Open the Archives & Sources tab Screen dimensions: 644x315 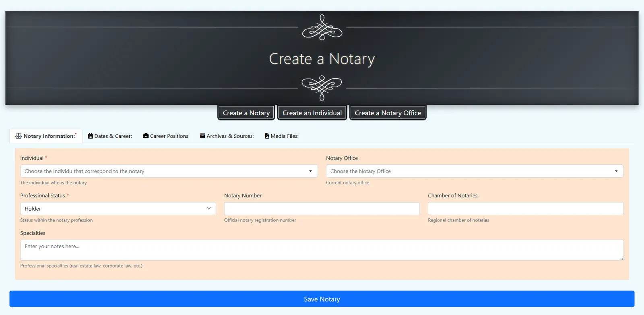click(227, 136)
